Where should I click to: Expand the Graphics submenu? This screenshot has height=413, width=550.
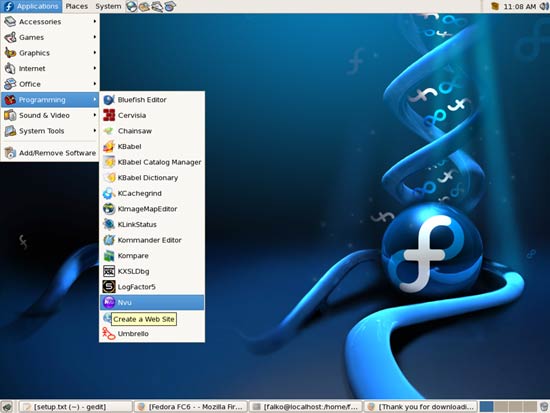[x=50, y=53]
